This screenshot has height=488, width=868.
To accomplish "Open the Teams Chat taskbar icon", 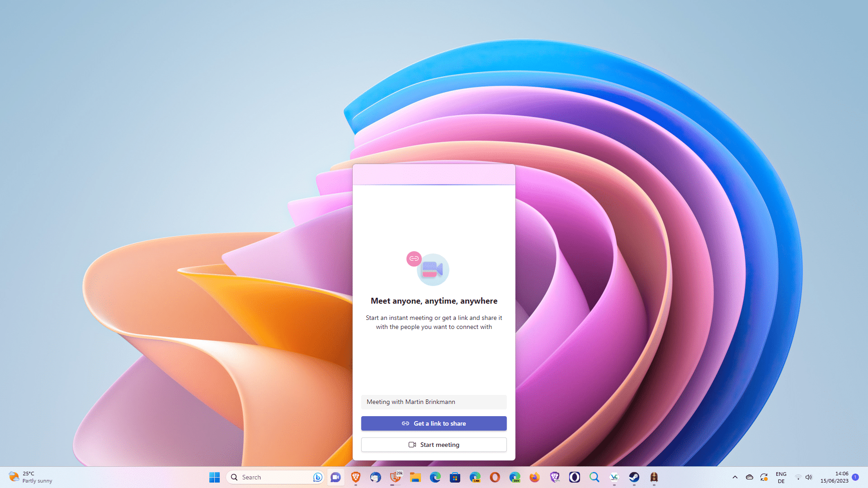I will point(335,477).
